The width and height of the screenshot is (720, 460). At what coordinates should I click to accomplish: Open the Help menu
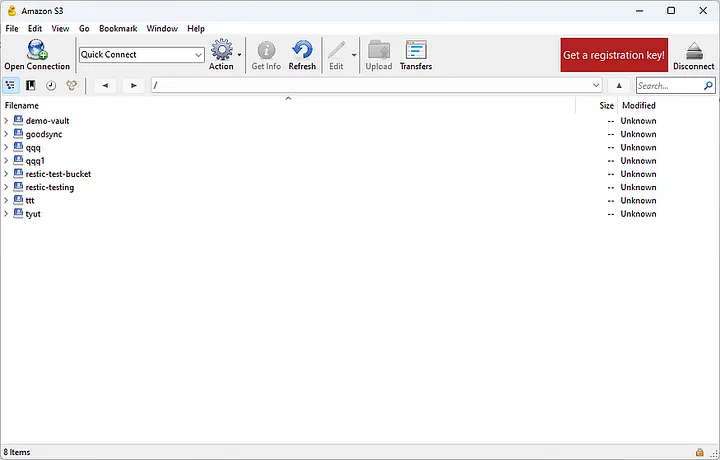point(196,28)
